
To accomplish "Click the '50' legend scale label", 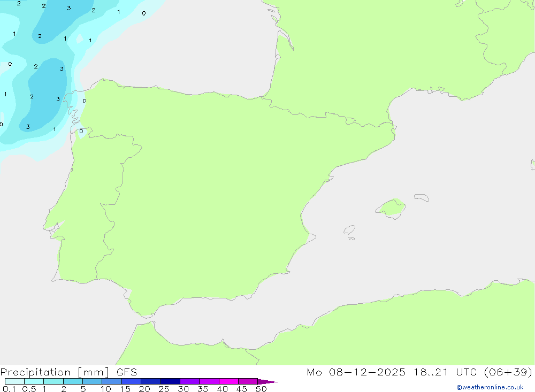I will click(261, 389).
